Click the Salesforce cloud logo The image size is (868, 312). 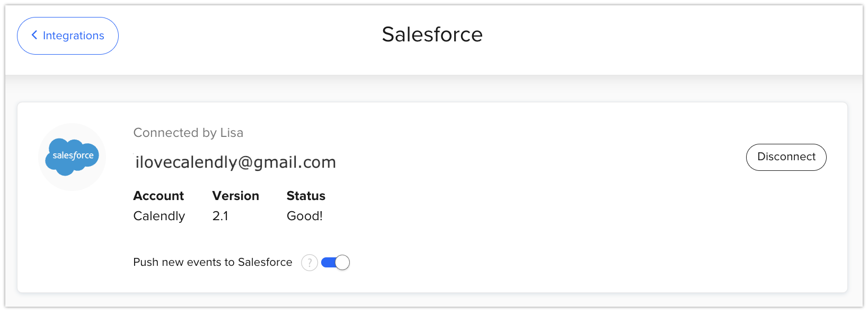coord(72,157)
